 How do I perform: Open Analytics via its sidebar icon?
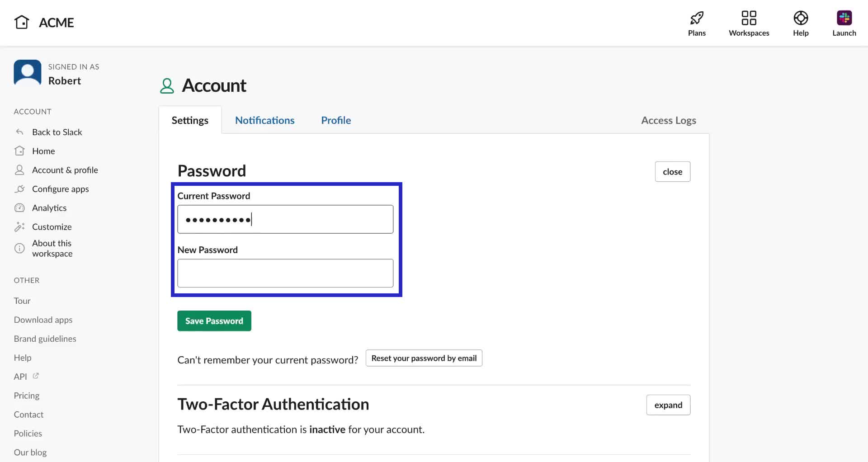[20, 207]
